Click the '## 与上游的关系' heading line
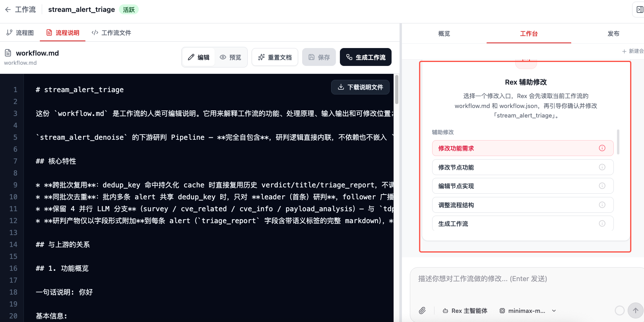644x322 pixels. pyautogui.click(x=62, y=245)
